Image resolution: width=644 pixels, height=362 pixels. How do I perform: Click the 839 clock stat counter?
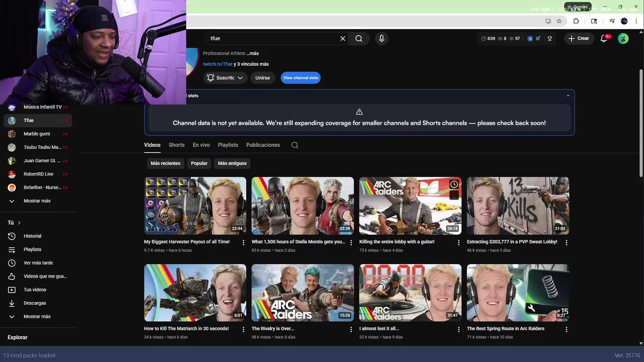[488, 38]
